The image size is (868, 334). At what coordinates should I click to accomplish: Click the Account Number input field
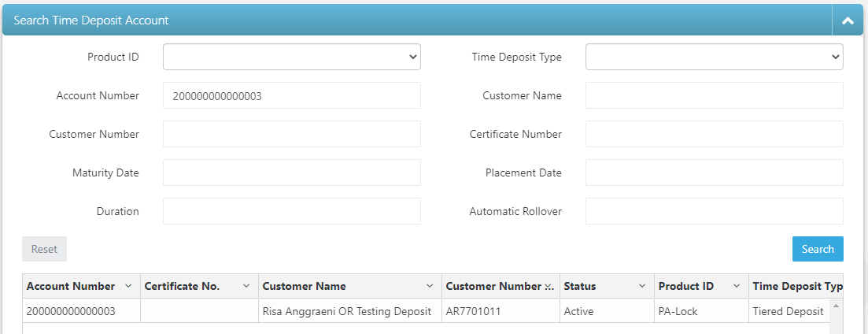291,95
